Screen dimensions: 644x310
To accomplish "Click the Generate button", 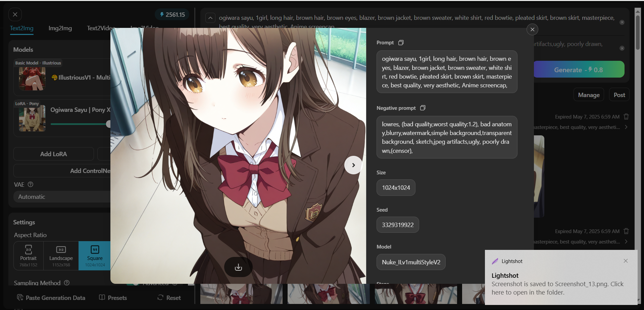I will point(579,70).
